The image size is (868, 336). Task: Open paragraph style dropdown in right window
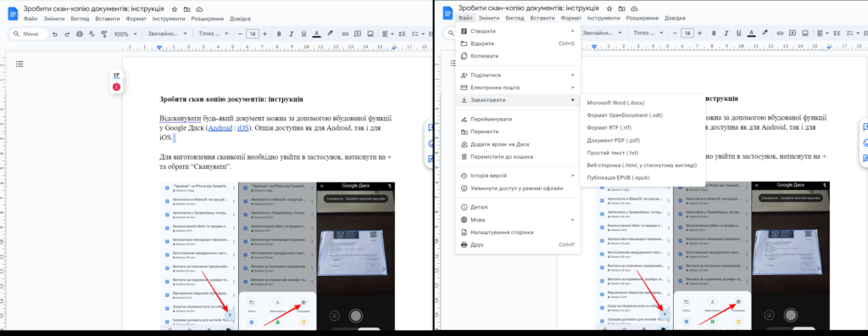(603, 34)
